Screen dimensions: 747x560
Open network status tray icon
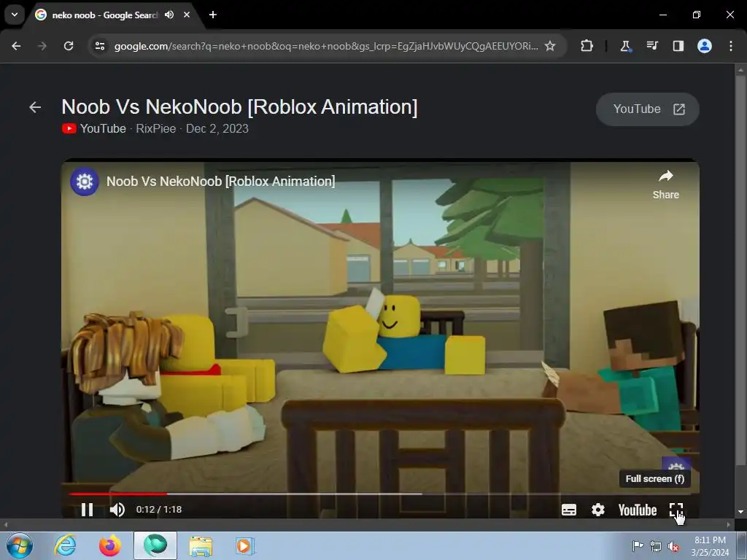656,546
